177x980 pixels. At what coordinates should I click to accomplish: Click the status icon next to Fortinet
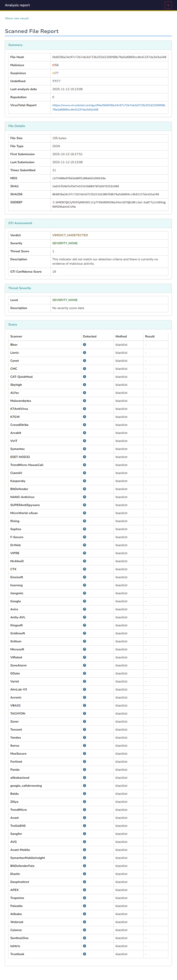(x=84, y=761)
